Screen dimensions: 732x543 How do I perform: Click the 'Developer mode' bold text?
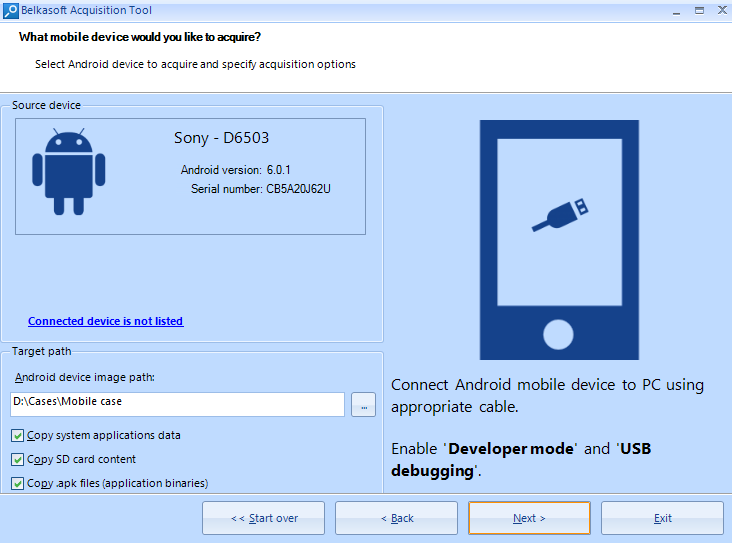(511, 449)
